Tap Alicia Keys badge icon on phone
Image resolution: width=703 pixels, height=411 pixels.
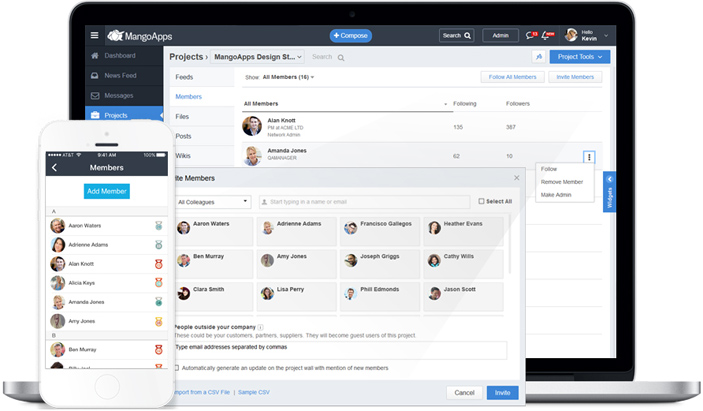(x=158, y=283)
